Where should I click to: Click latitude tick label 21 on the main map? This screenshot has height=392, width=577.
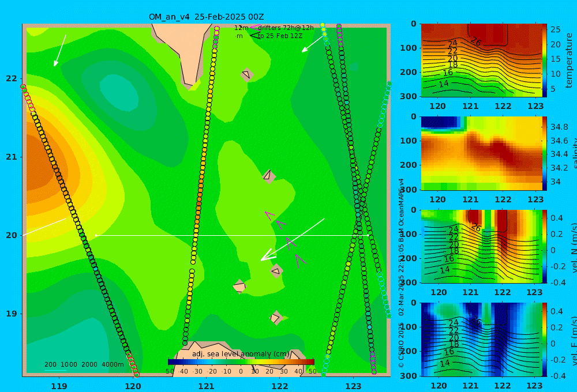[12, 157]
